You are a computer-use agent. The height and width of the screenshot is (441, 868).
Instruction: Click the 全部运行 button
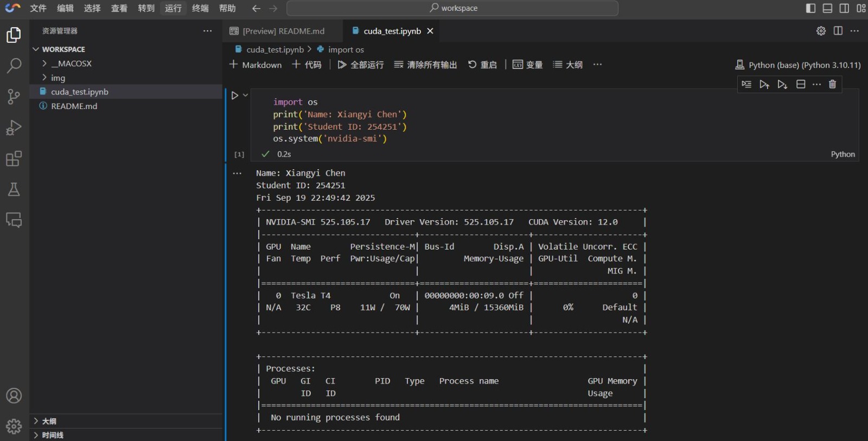361,65
